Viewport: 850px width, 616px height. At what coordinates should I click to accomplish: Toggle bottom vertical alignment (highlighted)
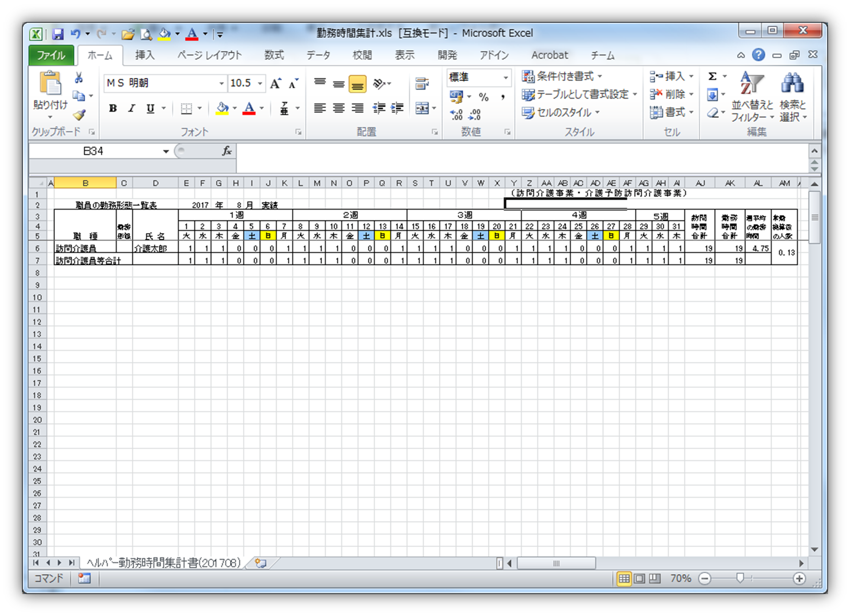coord(358,84)
